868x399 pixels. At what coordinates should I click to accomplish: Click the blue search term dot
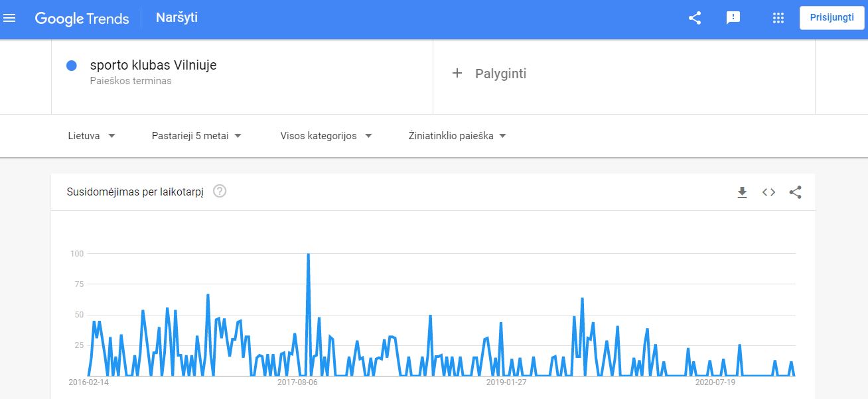pyautogui.click(x=72, y=66)
